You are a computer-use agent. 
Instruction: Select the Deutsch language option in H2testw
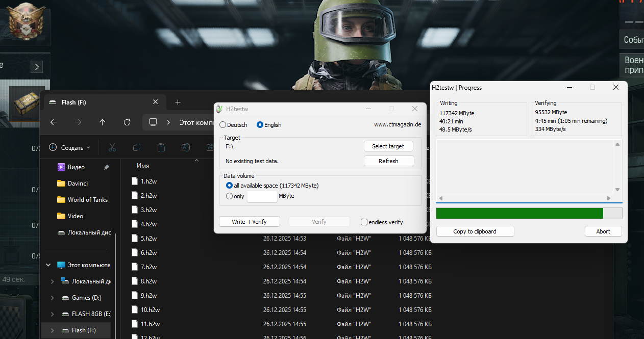tap(222, 125)
